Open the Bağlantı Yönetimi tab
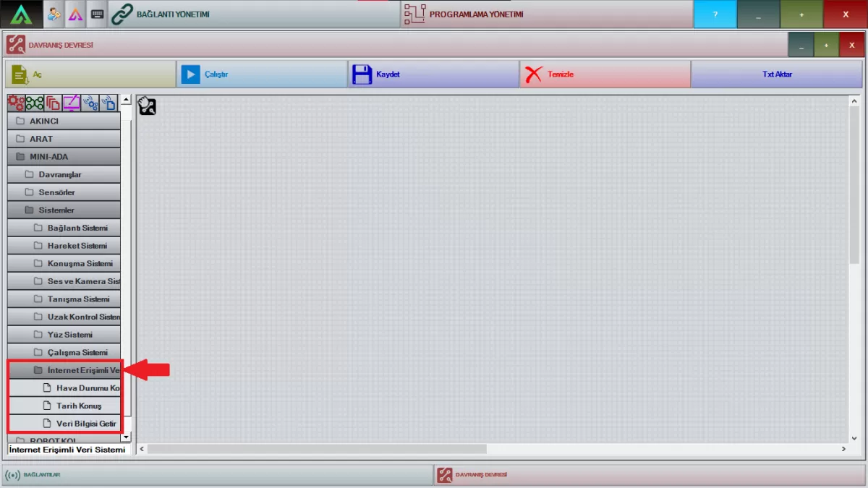 point(253,14)
